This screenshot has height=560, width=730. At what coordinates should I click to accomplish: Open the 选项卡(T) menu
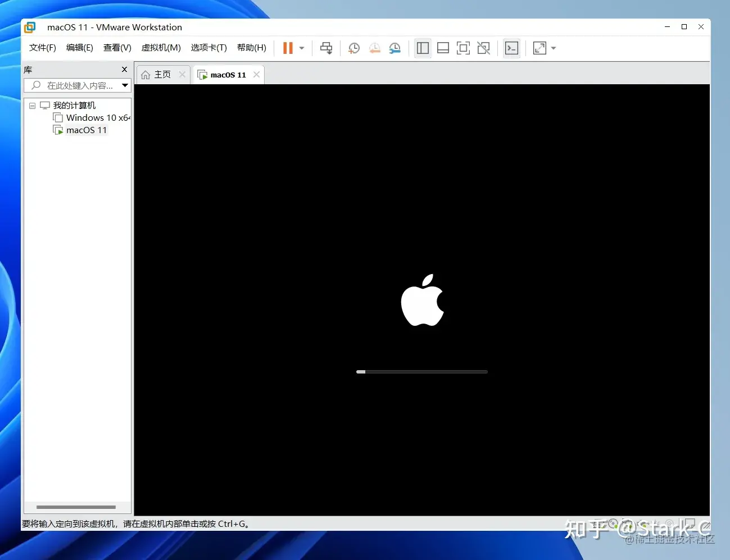tap(209, 48)
